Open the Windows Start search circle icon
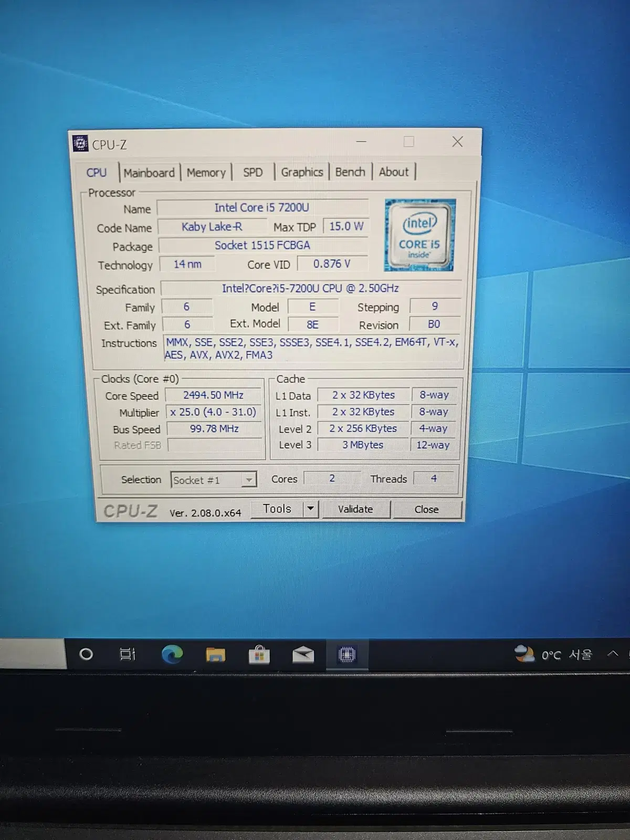 [x=86, y=654]
